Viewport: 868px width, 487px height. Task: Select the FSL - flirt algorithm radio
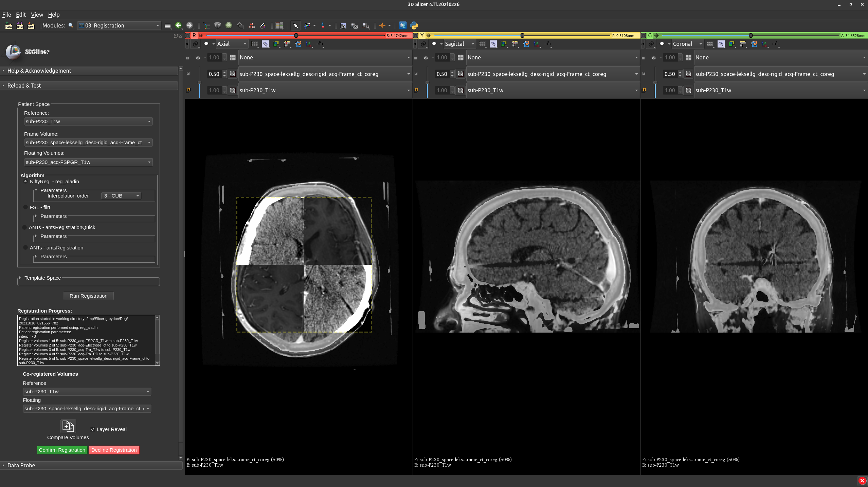(25, 207)
